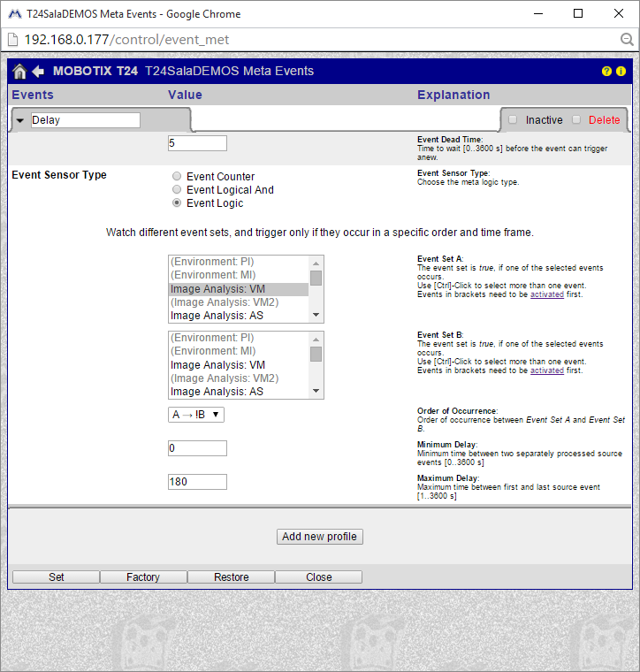This screenshot has height=672, width=640.
Task: Select Image Analysis: AS in Event Set B
Action: point(239,392)
